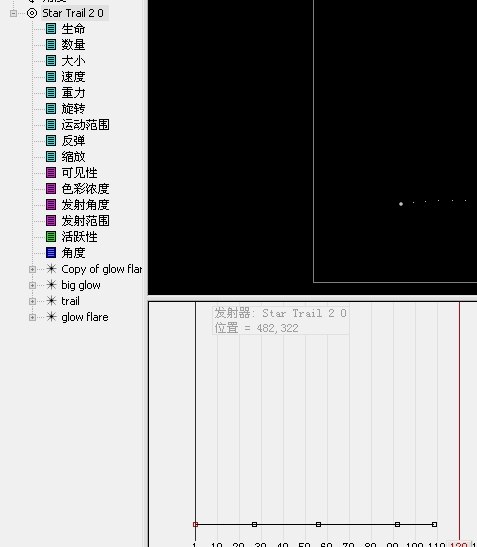Click the 旋转 property icon
The image size is (477, 547).
point(51,109)
